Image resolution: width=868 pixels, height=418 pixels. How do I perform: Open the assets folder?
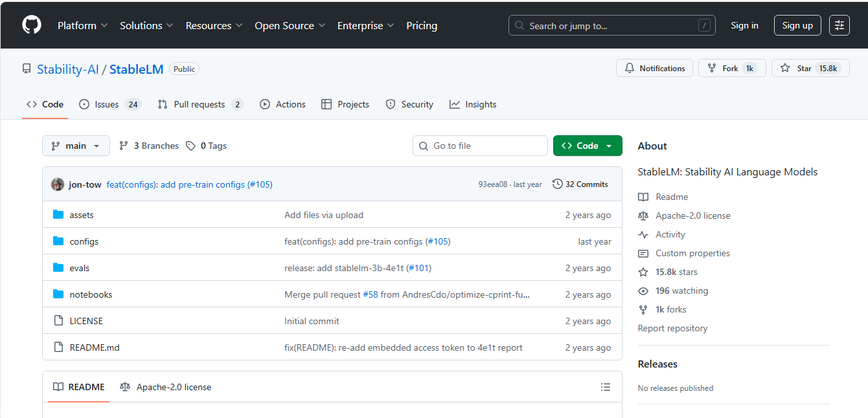tap(82, 215)
